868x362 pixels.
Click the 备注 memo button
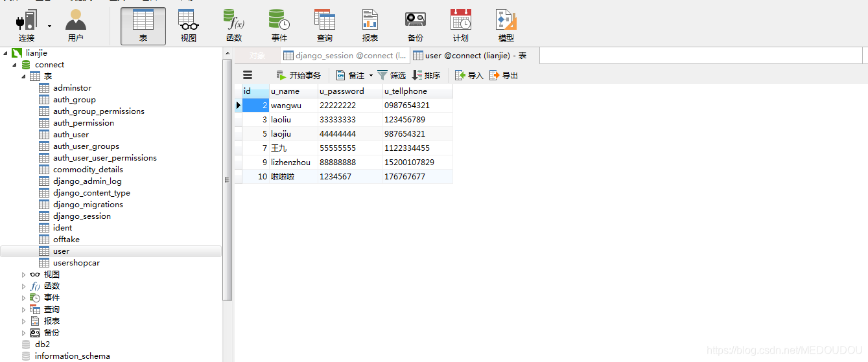(350, 75)
